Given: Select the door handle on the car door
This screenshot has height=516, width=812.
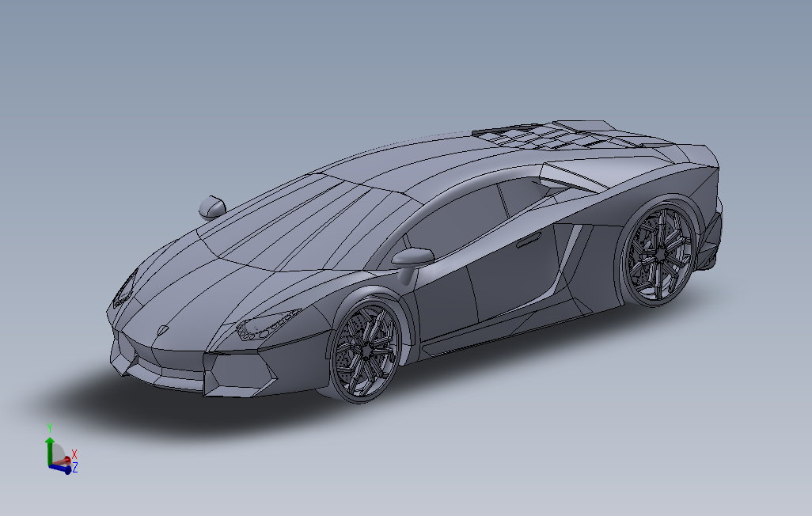Looking at the screenshot, I should click(x=528, y=240).
